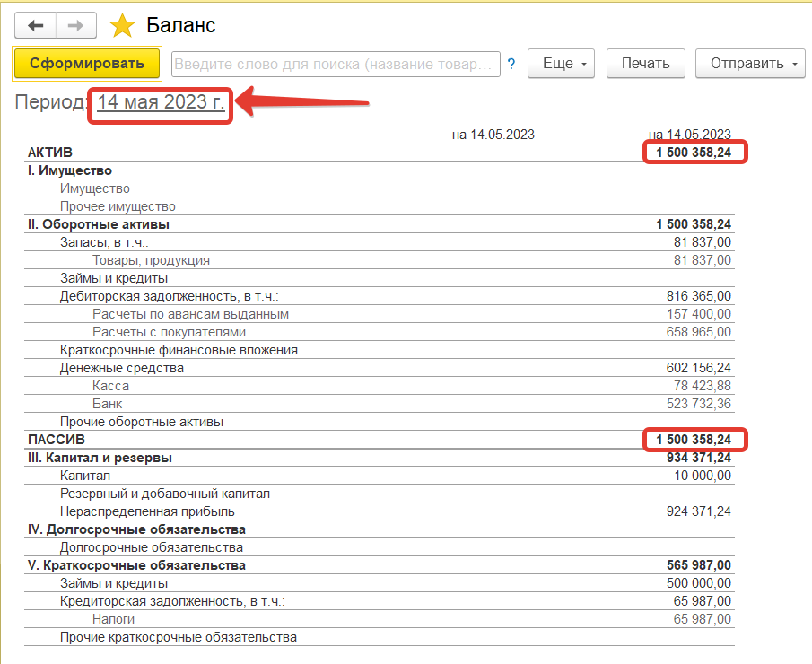Select the ПАССИВ total value cell
Viewport: 812px width, 664px height.
pyautogui.click(x=694, y=440)
